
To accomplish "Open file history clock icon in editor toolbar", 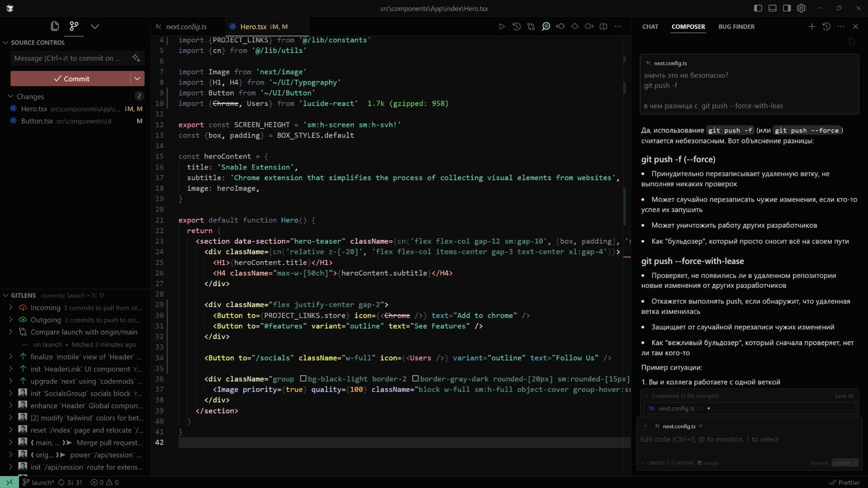I will click(x=516, y=26).
